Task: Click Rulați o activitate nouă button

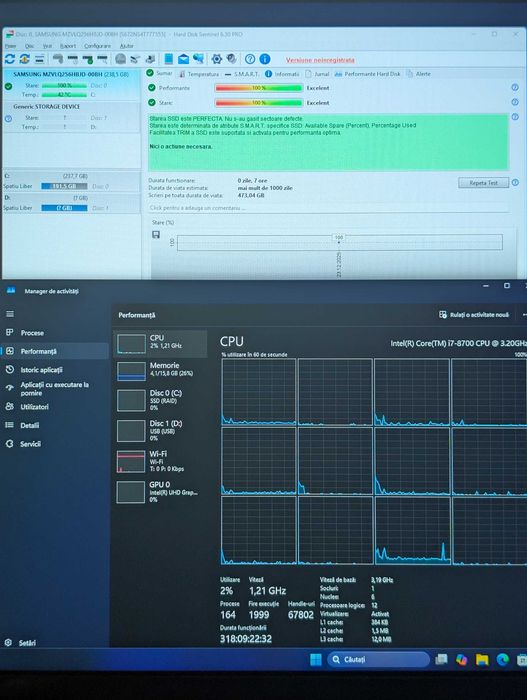Action: click(474, 315)
